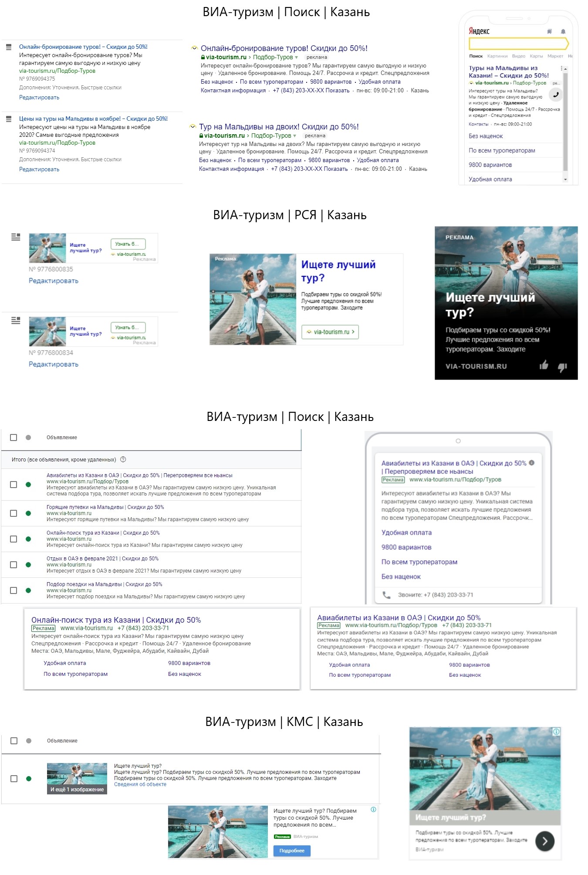Click 'Редактировать' under ad № 9776800835
This screenshot has width=588, height=875.
(x=54, y=281)
